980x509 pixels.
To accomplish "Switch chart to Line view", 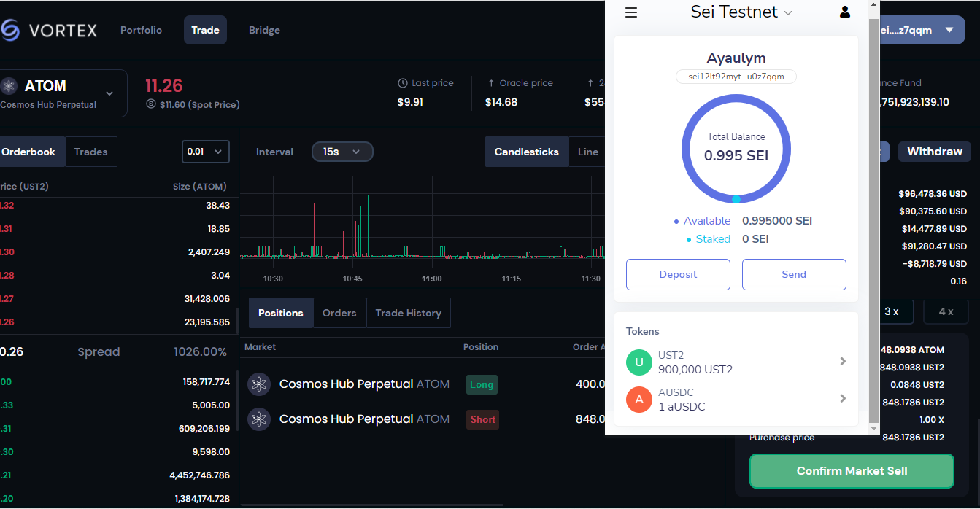I will 587,152.
